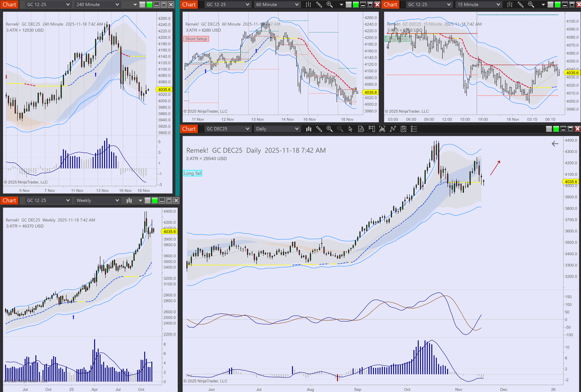581x392 pixels.
Task: Click the zoom out magnifier on Daily chart
Action: click(340, 129)
